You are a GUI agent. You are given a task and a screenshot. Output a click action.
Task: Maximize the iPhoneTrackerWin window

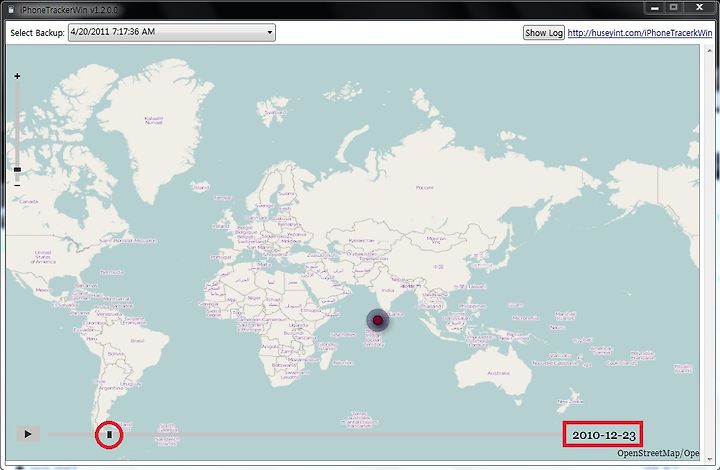pos(674,7)
